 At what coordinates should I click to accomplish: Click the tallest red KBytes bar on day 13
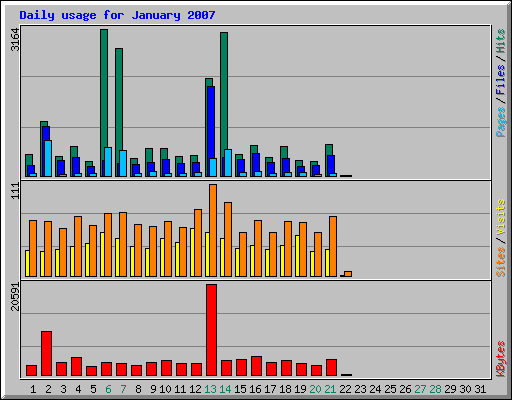pos(211,330)
